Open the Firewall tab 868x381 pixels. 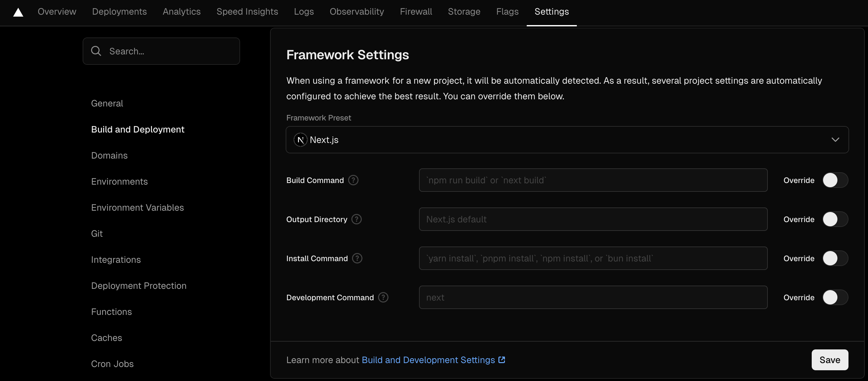pos(416,11)
